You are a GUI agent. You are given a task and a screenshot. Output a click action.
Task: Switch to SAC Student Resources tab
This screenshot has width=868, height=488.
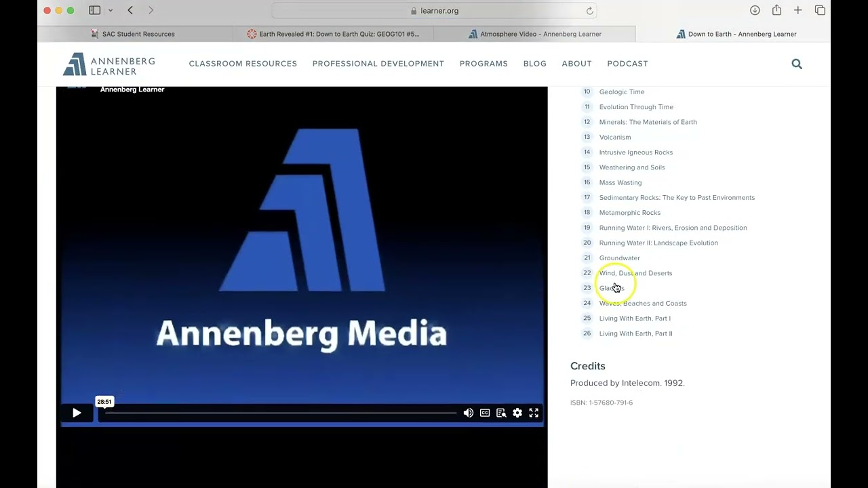134,34
